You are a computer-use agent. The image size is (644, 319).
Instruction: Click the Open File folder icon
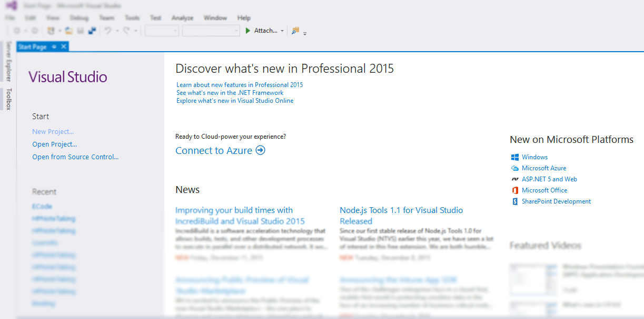tap(69, 31)
